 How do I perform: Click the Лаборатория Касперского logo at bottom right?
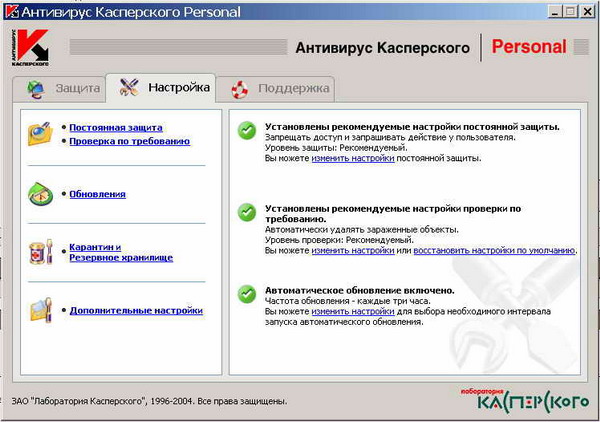pos(525,401)
